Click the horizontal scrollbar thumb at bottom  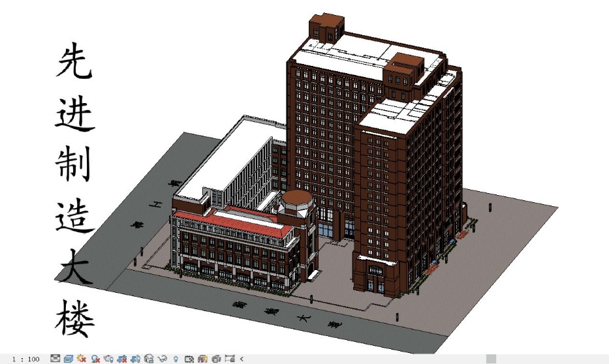pos(491,359)
